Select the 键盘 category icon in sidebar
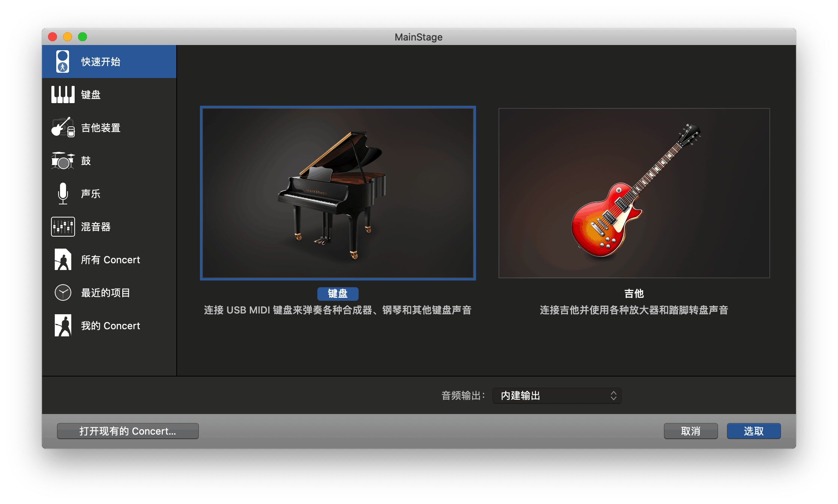 pos(63,94)
